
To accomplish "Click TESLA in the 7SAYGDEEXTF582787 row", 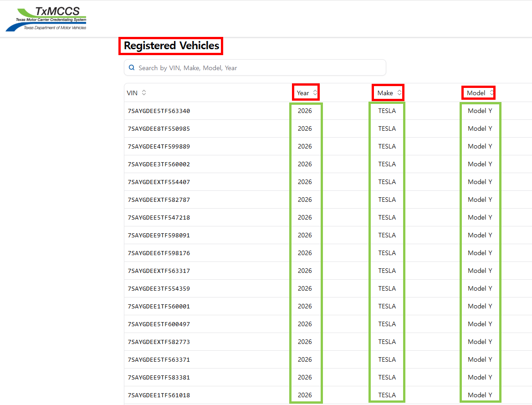I will [x=387, y=200].
